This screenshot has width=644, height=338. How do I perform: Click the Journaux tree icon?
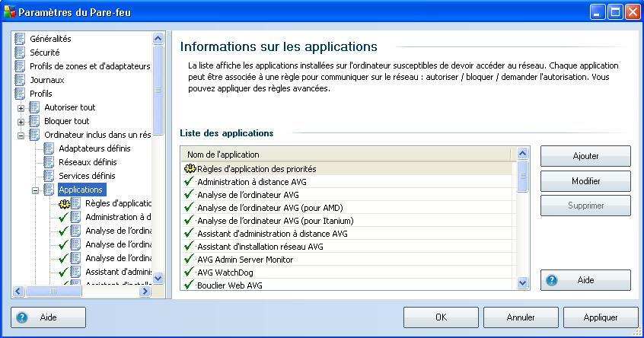click(21, 80)
